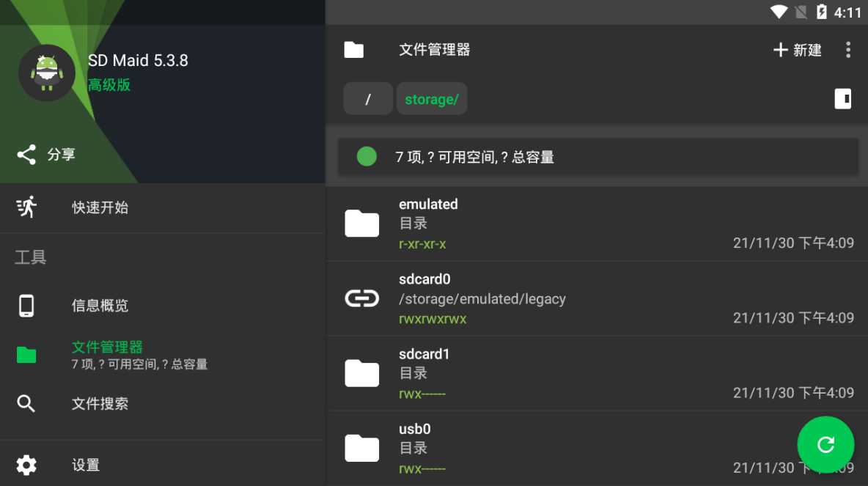Select the 快速开始 running person icon
This screenshot has width=868, height=486.
pyautogui.click(x=26, y=207)
